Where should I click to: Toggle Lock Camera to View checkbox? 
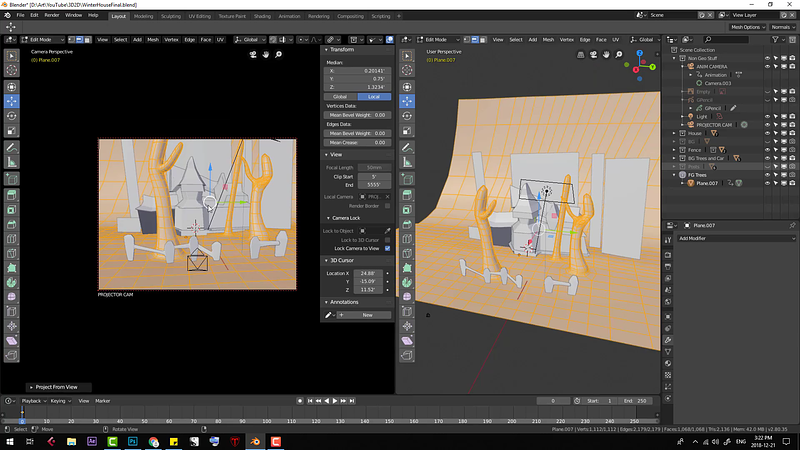click(x=387, y=248)
